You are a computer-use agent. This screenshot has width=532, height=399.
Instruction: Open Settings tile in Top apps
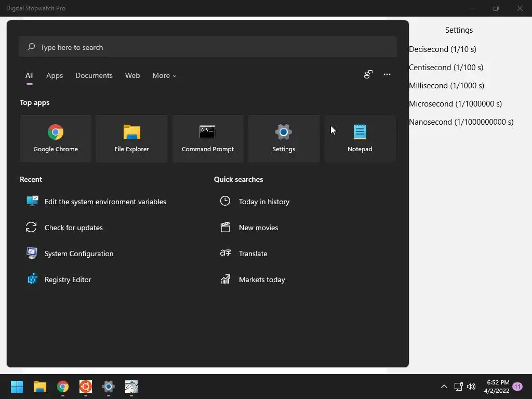284,138
